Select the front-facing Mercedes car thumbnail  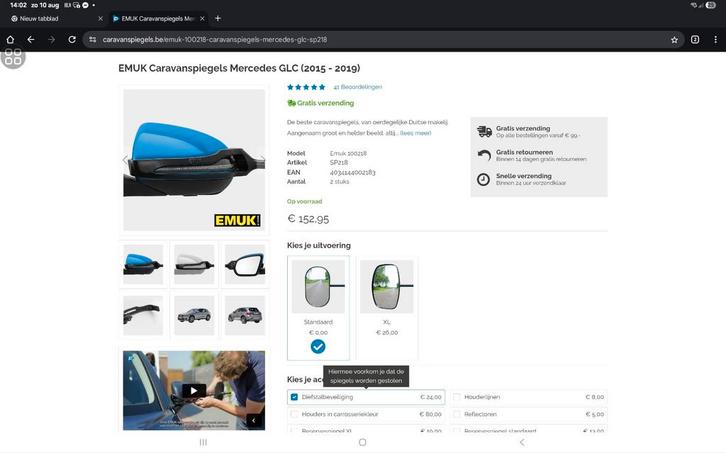coord(194,315)
